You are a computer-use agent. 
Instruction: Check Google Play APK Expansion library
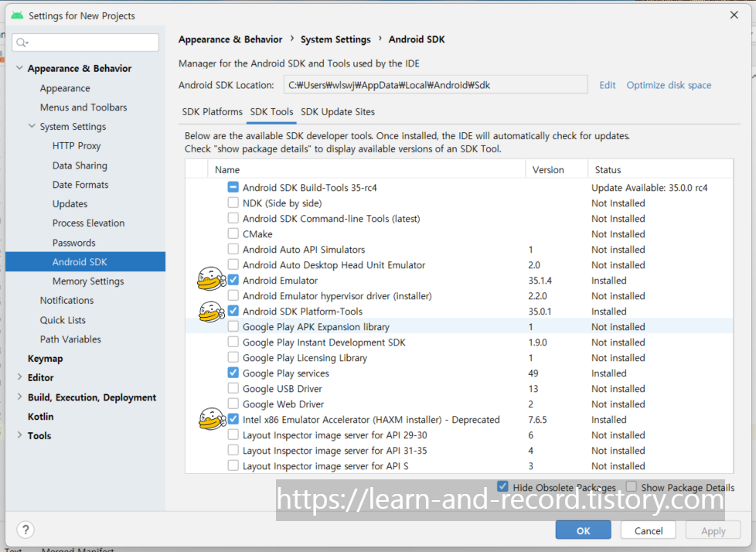click(233, 326)
